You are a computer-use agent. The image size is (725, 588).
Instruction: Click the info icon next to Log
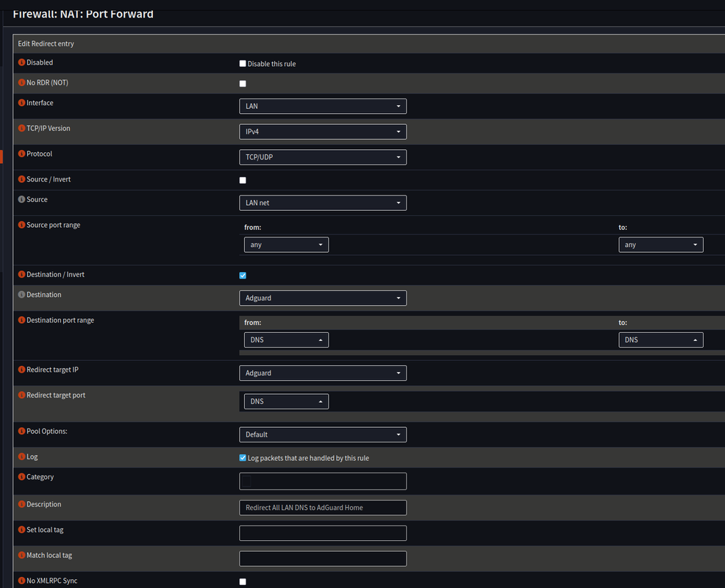(21, 456)
